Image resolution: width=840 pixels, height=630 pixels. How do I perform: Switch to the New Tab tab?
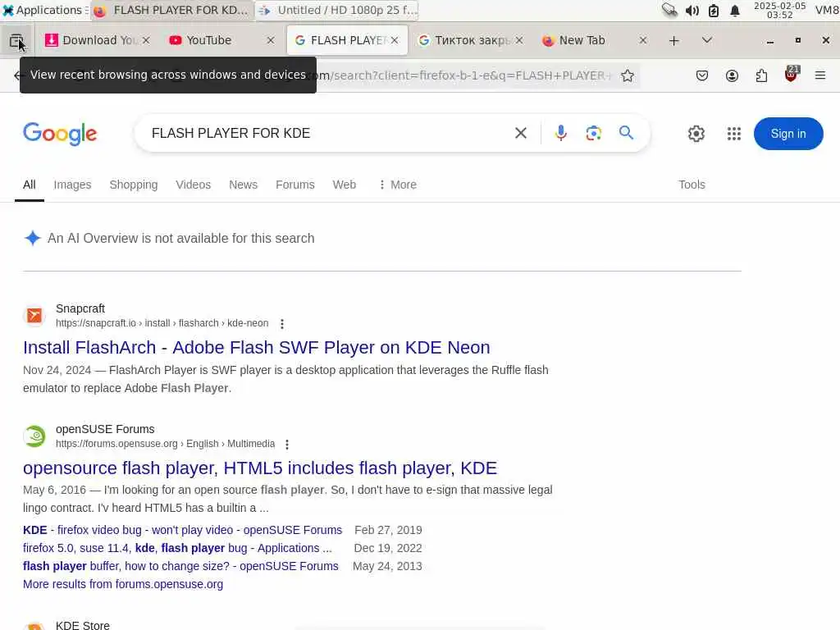582,41
